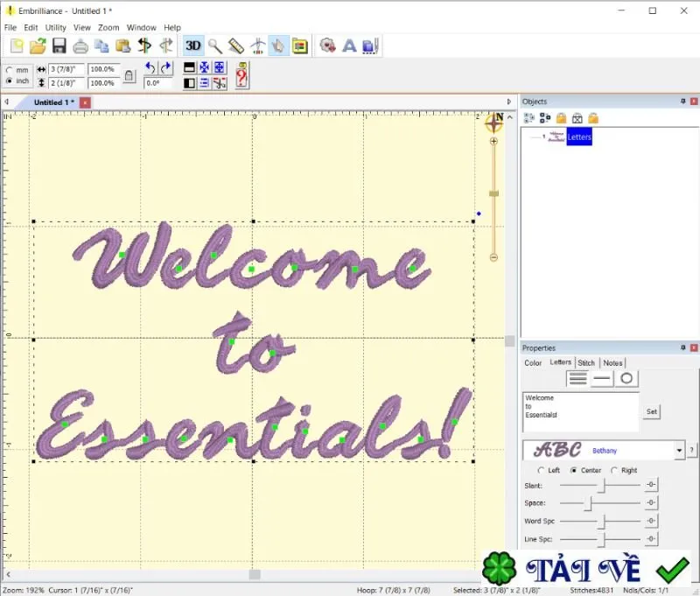The width and height of the screenshot is (700, 596).
Task: Select inch units radio button
Action: (x=9, y=81)
